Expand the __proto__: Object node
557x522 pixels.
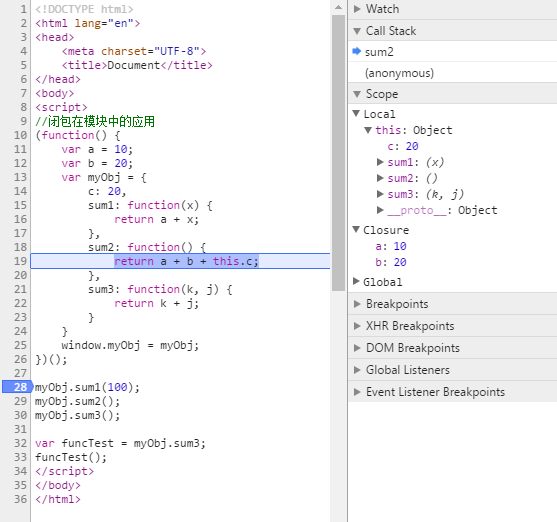(x=380, y=210)
